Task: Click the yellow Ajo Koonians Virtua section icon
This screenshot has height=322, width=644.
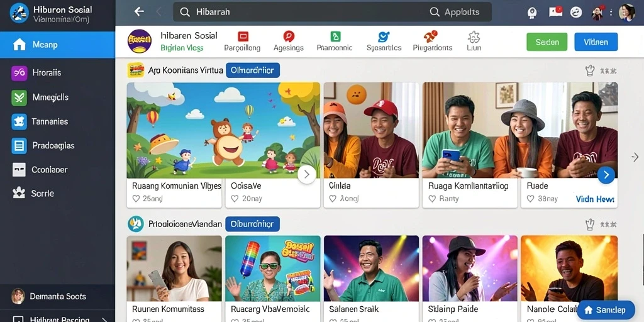Action: [136, 70]
